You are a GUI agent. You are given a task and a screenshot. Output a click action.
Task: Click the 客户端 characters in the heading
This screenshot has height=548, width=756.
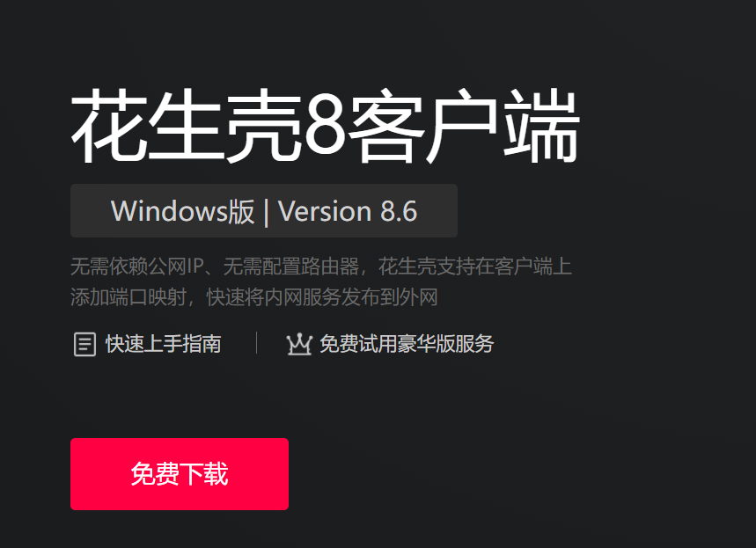click(x=464, y=127)
